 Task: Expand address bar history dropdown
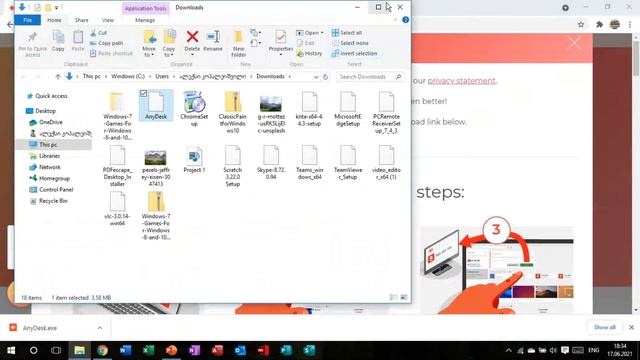tap(316, 77)
